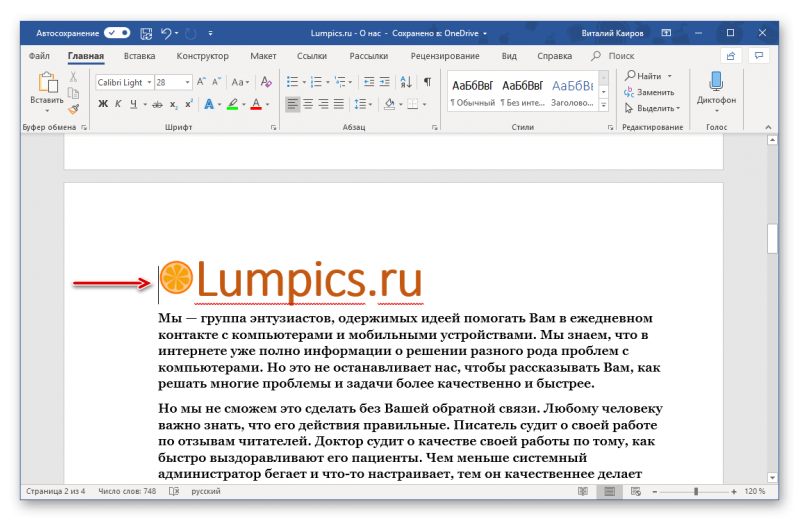Open the Comments icon
This screenshot has height=521, width=800.
tap(759, 56)
